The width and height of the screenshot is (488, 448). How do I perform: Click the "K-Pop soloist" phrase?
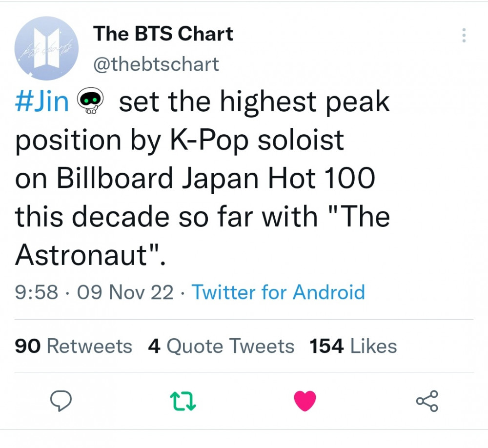tap(257, 141)
